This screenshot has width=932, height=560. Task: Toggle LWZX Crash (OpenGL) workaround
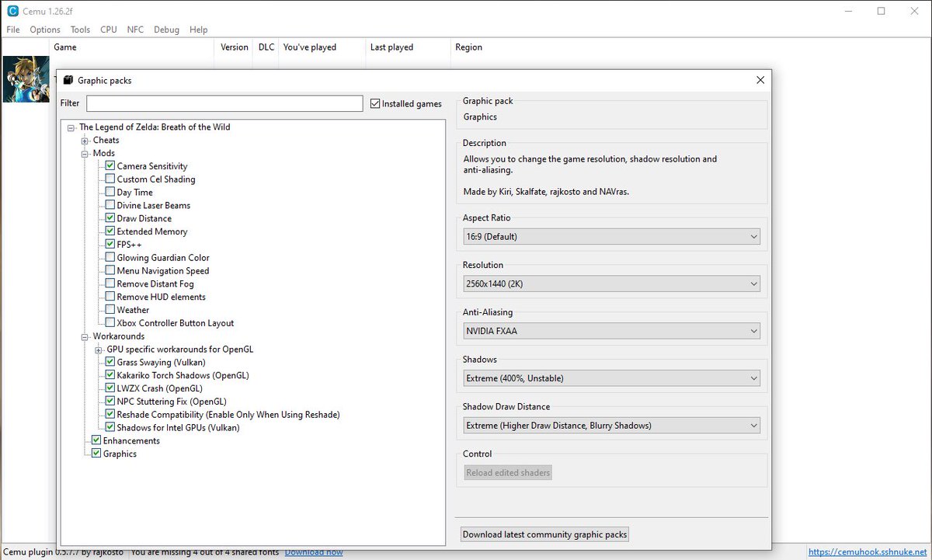tap(110, 388)
